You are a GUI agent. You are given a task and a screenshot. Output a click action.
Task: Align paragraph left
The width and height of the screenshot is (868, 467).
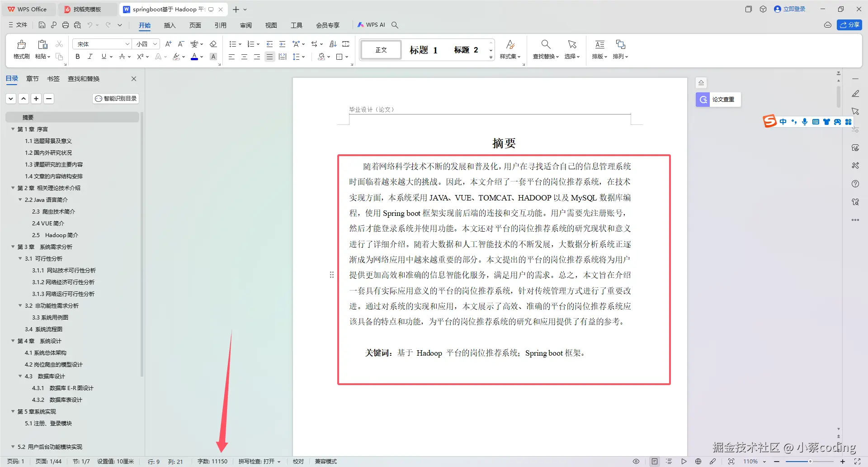coord(231,57)
